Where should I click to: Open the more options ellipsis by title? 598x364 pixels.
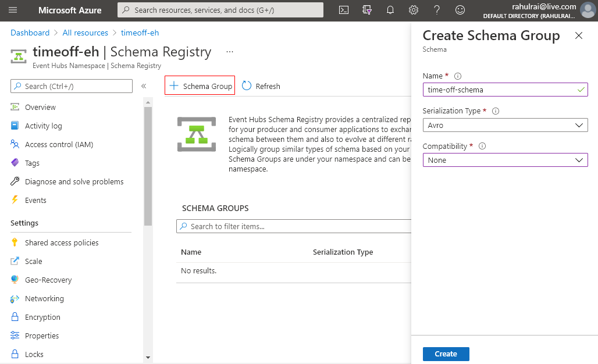click(x=230, y=52)
